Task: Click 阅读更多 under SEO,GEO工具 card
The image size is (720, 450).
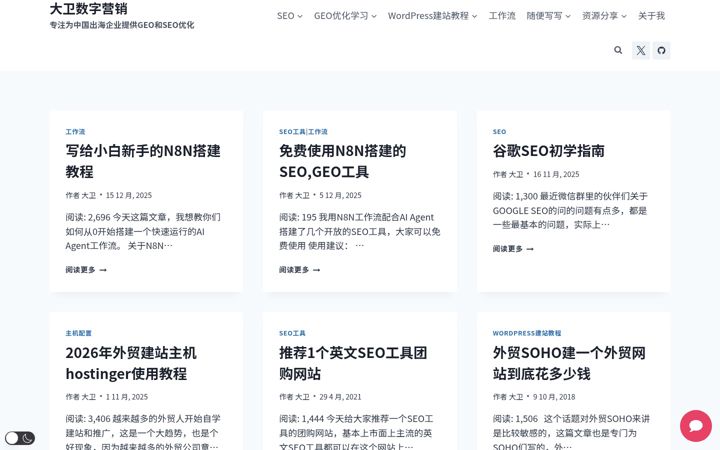Action: coord(299,270)
